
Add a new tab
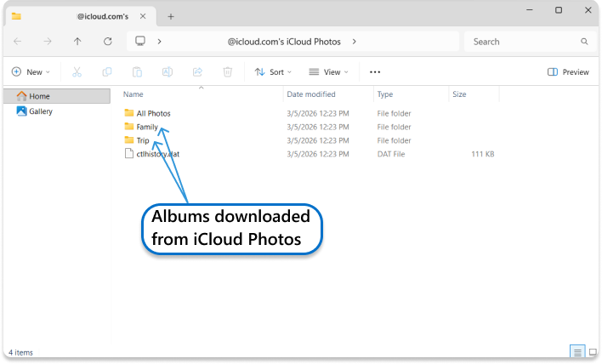[171, 16]
